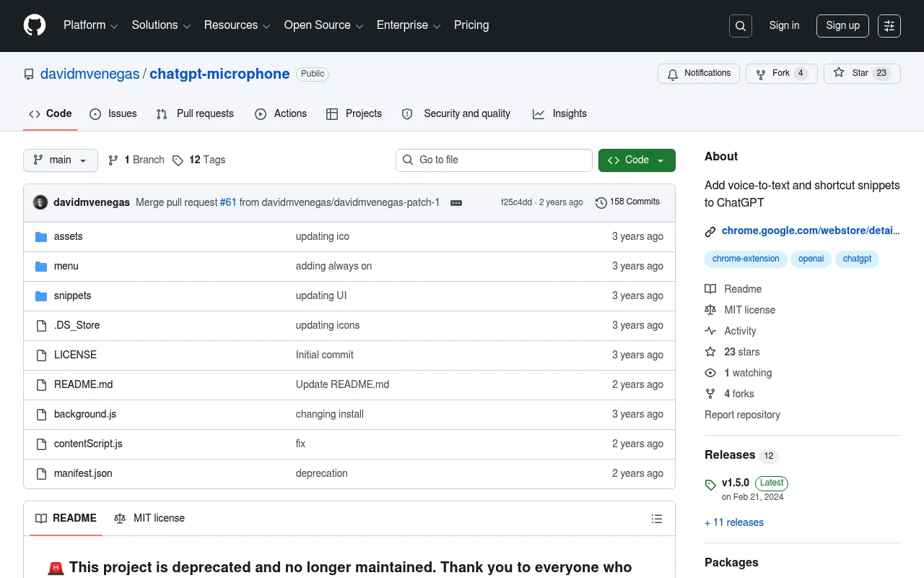
Task: Click the contentScript.js file icon
Action: pyautogui.click(x=41, y=444)
